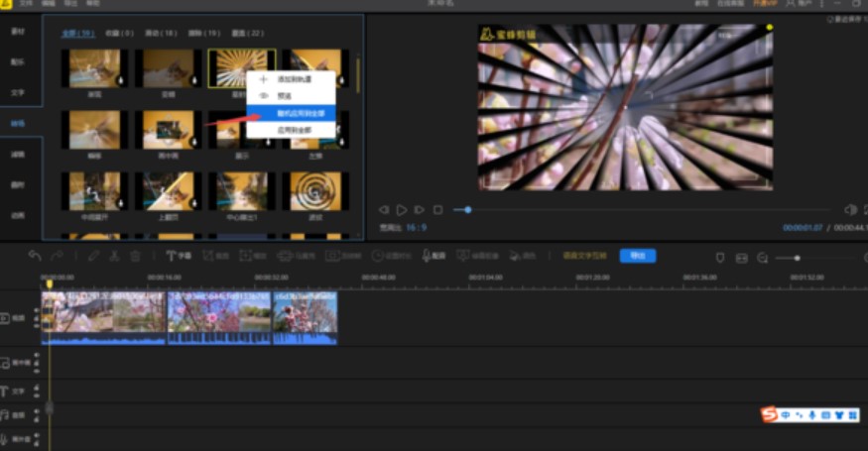Step to next frame in preview
Image resolution: width=868 pixels, height=451 pixels.
tap(420, 210)
